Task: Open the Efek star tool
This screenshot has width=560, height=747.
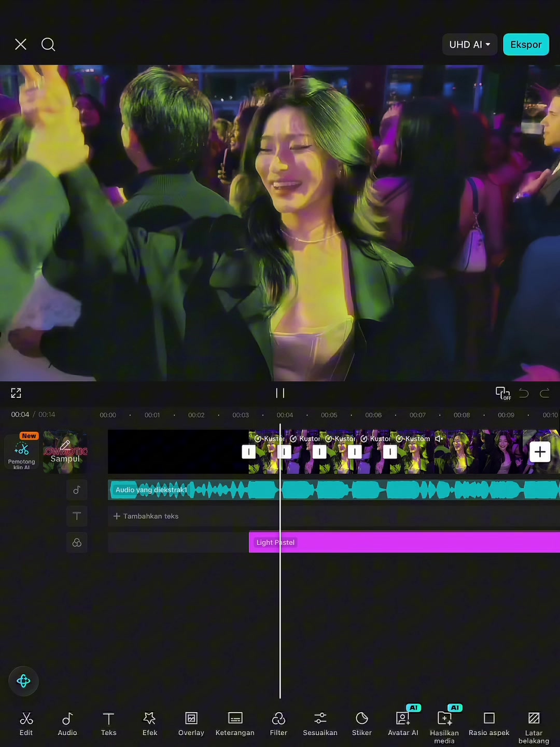Action: (x=150, y=724)
